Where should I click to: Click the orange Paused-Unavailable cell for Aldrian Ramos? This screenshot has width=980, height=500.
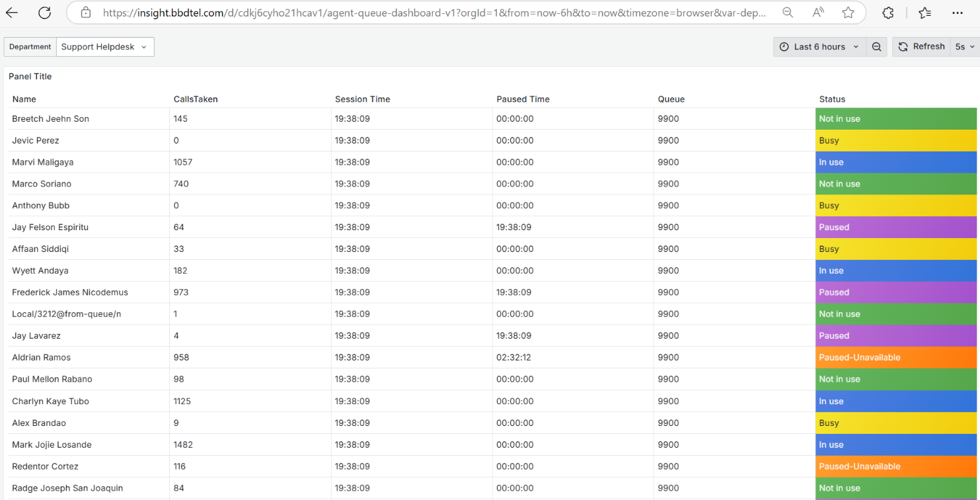(x=895, y=358)
